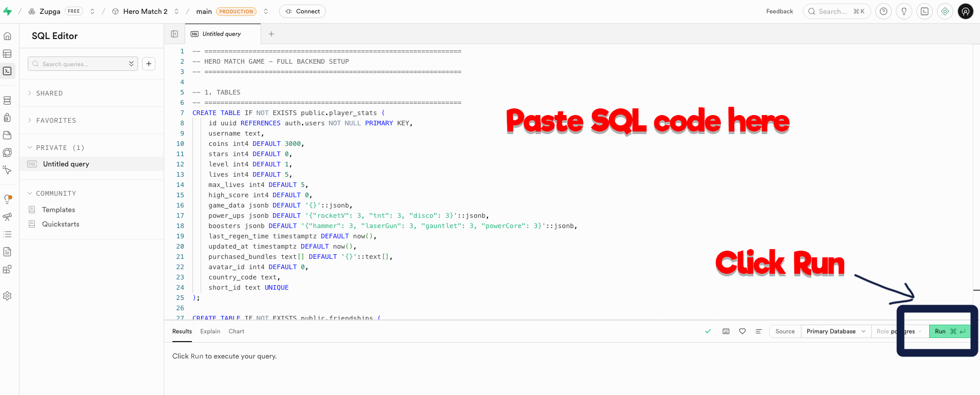Click line 7 CREATE TABLE player_stats code
This screenshot has width=980, height=395.
(288, 113)
